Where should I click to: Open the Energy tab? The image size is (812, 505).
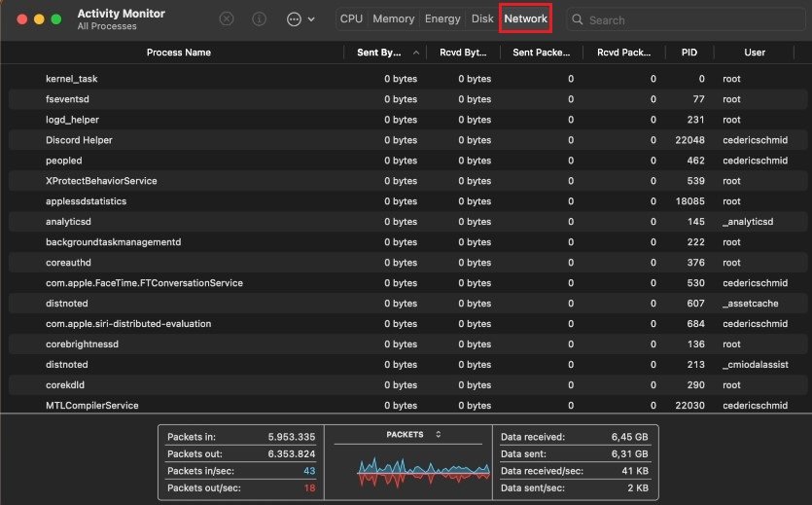pos(442,18)
